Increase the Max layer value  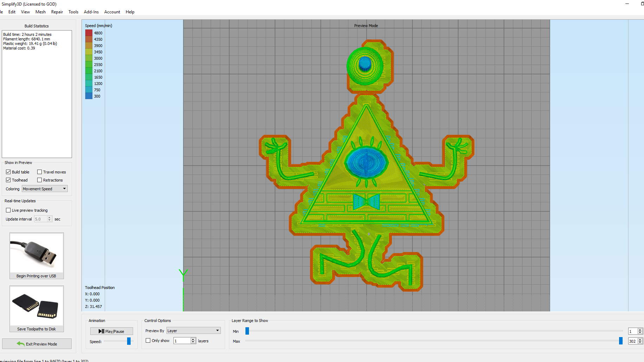pyautogui.click(x=640, y=340)
